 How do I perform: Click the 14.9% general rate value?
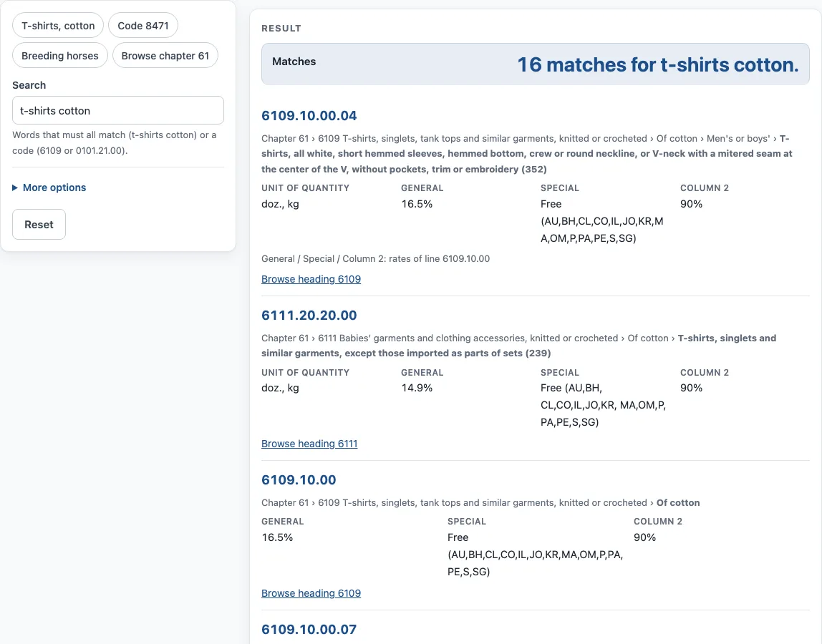tap(417, 388)
